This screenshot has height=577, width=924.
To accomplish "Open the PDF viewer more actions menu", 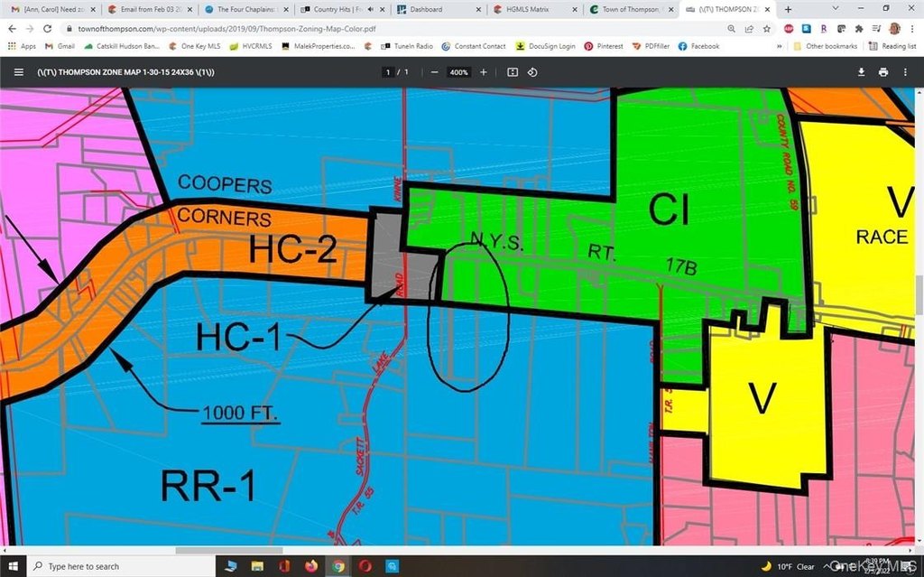I will (x=905, y=72).
